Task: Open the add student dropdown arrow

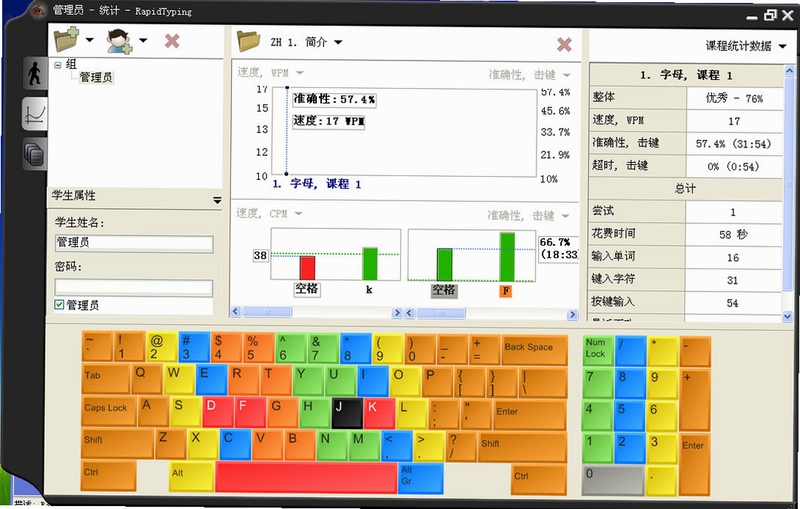Action: (143, 40)
